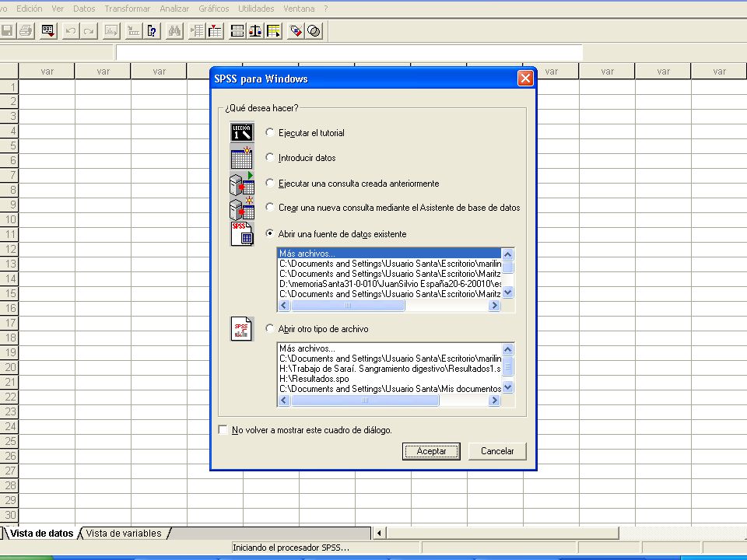Click the Lección 1 tutorial icon
Image resolution: width=747 pixels, height=560 pixels.
242,132
